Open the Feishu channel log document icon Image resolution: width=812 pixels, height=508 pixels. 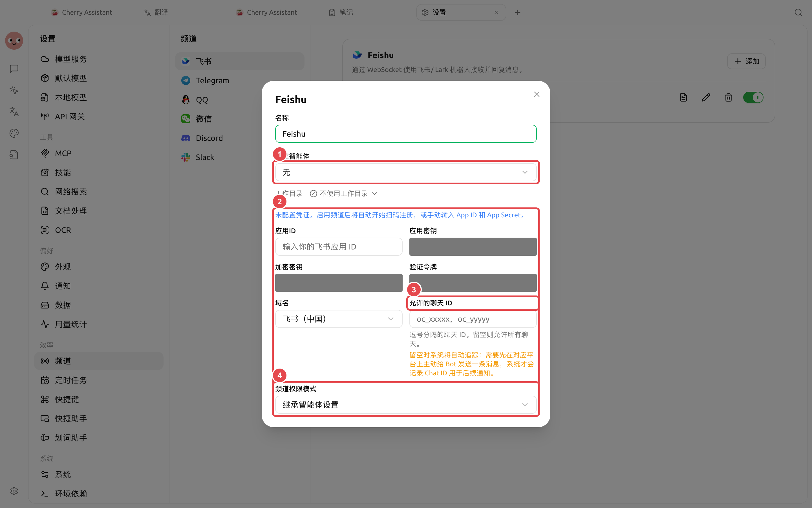[683, 97]
